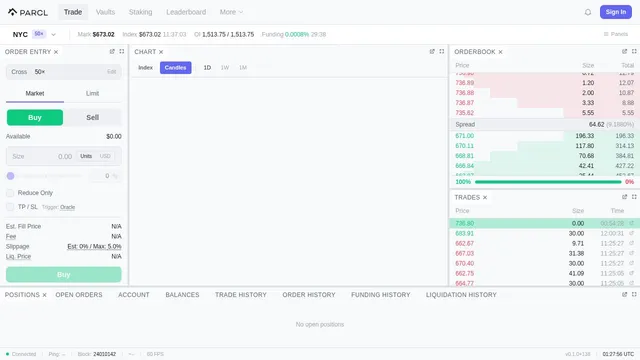Close the Order Entry panel
The height and width of the screenshot is (360, 640).
[x=56, y=52]
